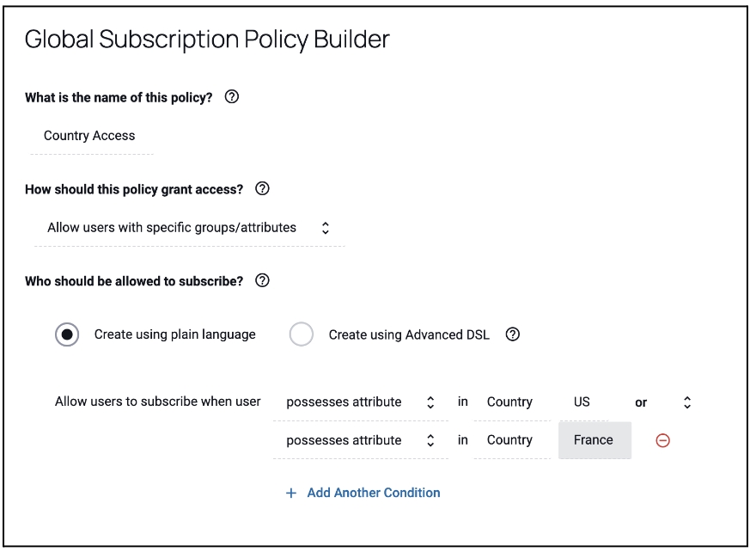Viewport: 756px width, 552px height.
Task: Click the US attribute value field
Action: click(x=594, y=402)
